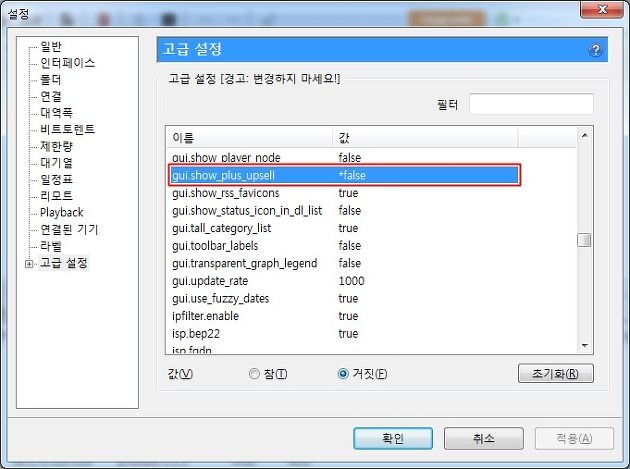Click the 취소 button
This screenshot has height=469, width=630.
(x=484, y=438)
